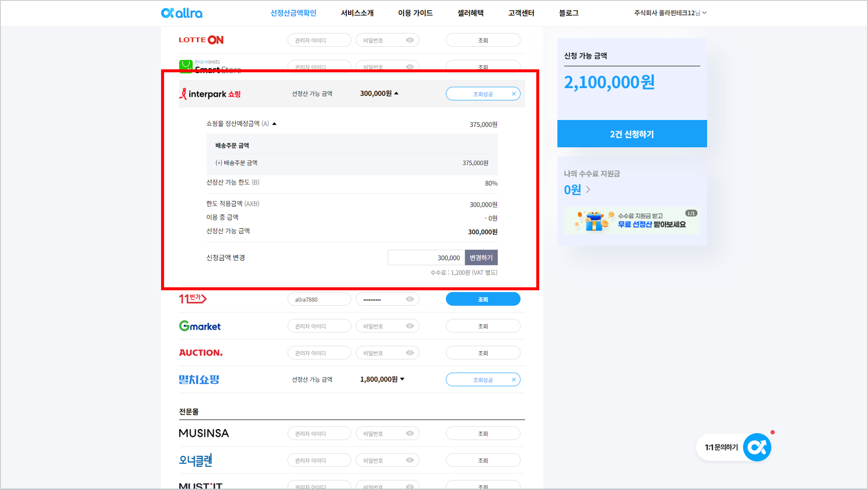Image resolution: width=868 pixels, height=490 pixels.
Task: Focus LOTTE ON 관리자 아이디 field
Action: 319,40
